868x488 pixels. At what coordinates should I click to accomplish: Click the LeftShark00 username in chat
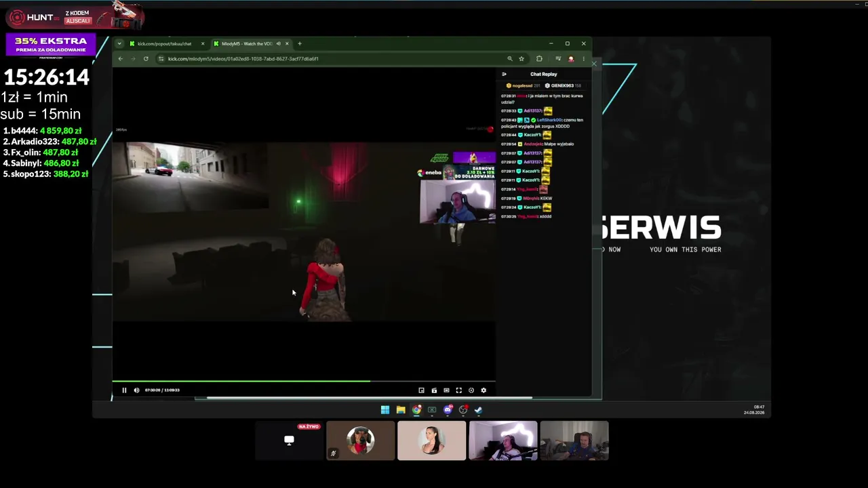550,120
